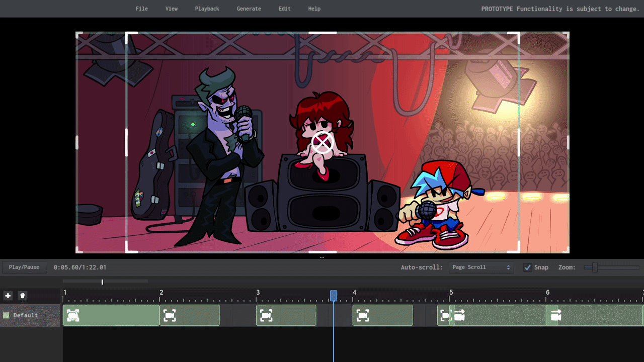Click the crossed-circle center target in preview

322,143
